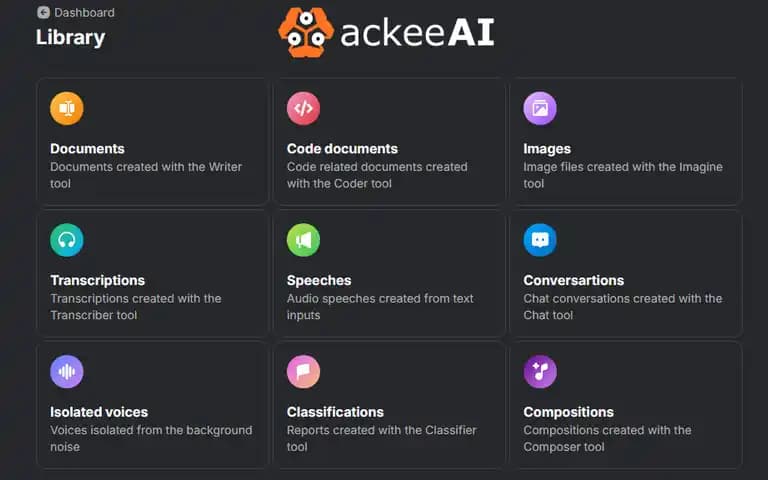The height and width of the screenshot is (480, 768).
Task: Select the Images card title
Action: (x=547, y=148)
